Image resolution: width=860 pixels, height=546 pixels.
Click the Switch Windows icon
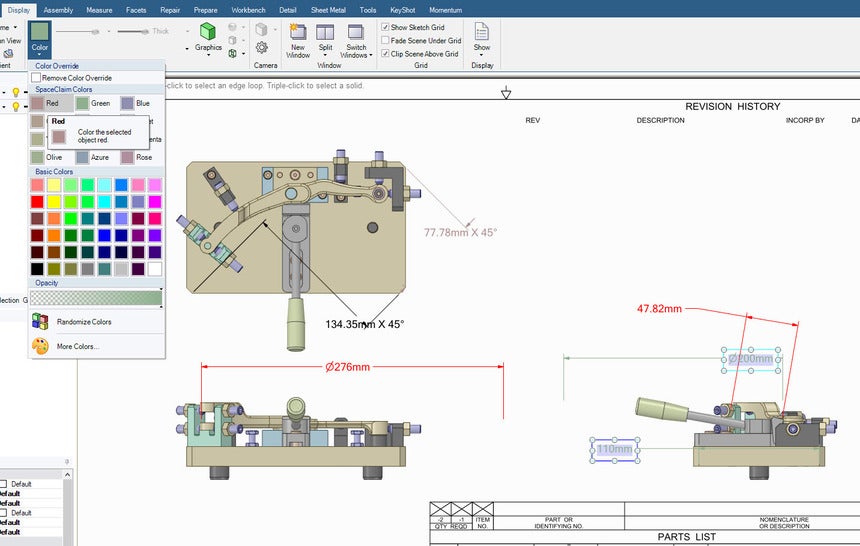pos(356,31)
